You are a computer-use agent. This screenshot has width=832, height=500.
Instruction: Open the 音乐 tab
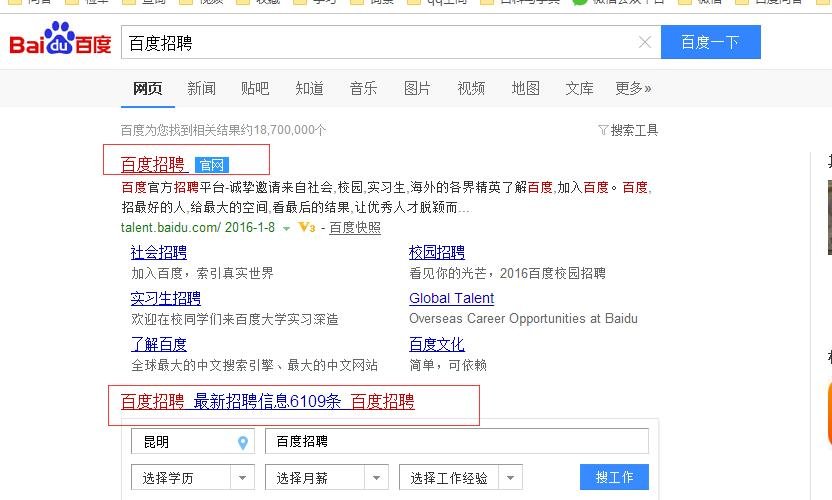pyautogui.click(x=363, y=88)
